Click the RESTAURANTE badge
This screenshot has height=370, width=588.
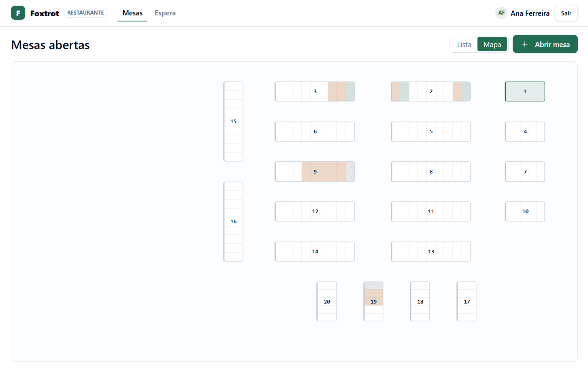pos(85,13)
